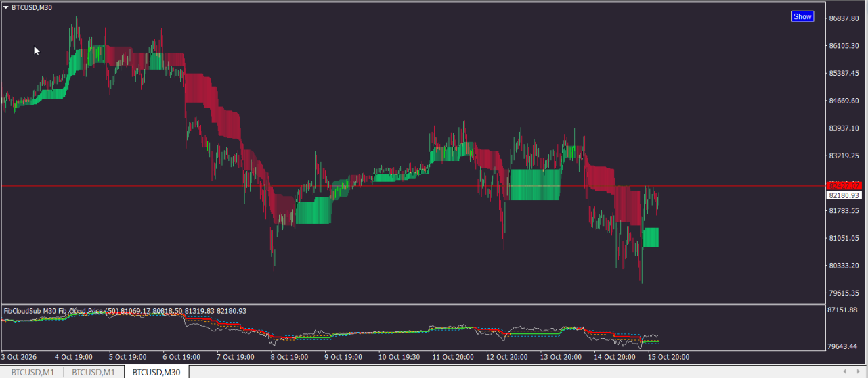Switch to the BTCUSD,M30 chart tab
868x378 pixels.
(x=156, y=372)
